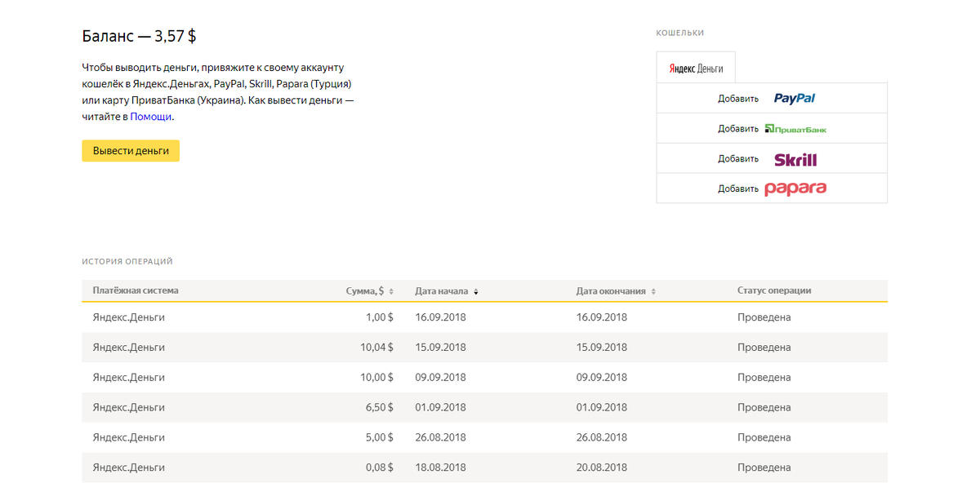The image size is (980, 501).
Task: Click end date 20.08.2018
Action: tap(602, 468)
